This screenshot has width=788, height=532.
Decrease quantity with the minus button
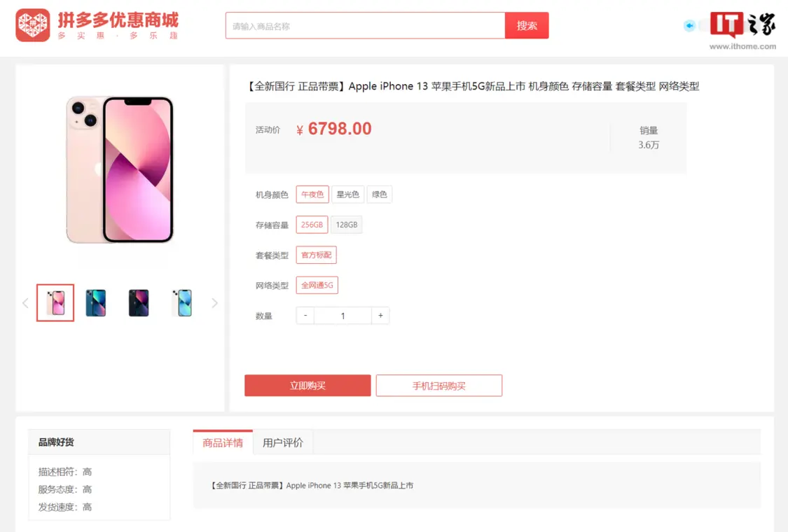pos(305,316)
